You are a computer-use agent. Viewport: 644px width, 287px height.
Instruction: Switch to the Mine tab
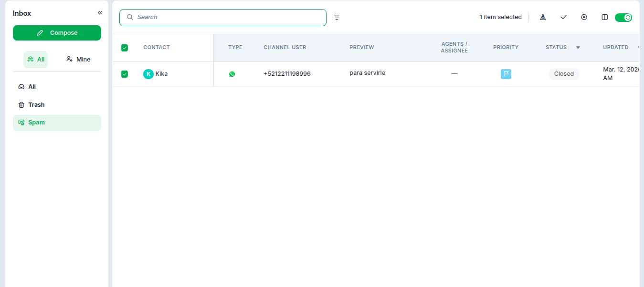click(78, 60)
